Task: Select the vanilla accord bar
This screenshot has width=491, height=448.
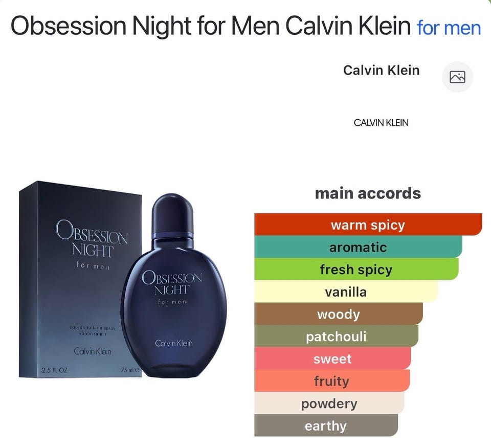Action: coord(346,292)
